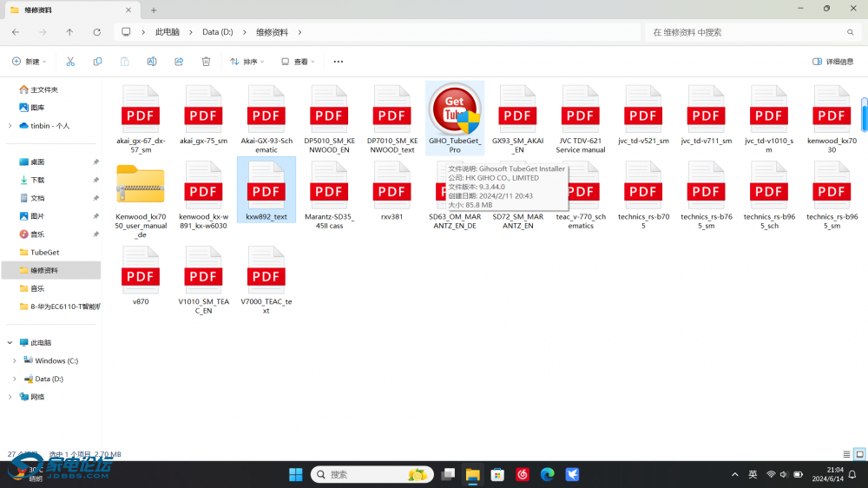Click 此电脑 in the breadcrumb path

click(x=168, y=32)
